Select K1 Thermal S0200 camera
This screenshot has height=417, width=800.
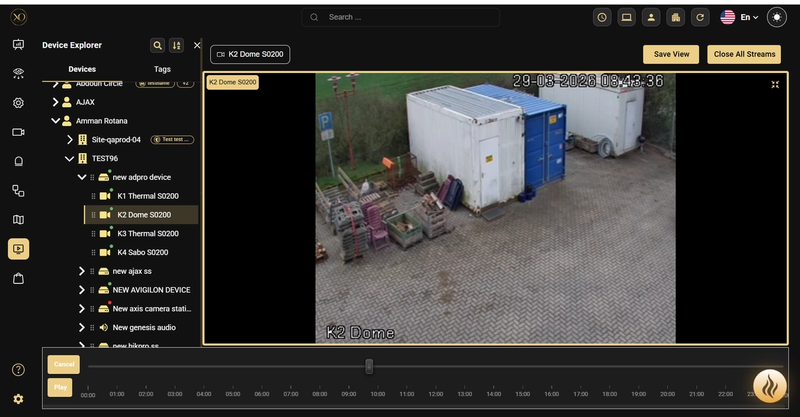[x=141, y=196]
